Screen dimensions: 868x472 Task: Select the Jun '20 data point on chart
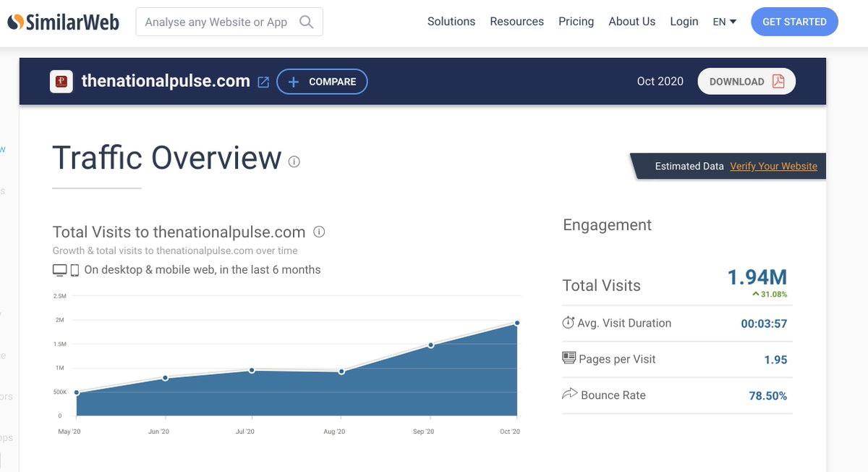tap(166, 378)
